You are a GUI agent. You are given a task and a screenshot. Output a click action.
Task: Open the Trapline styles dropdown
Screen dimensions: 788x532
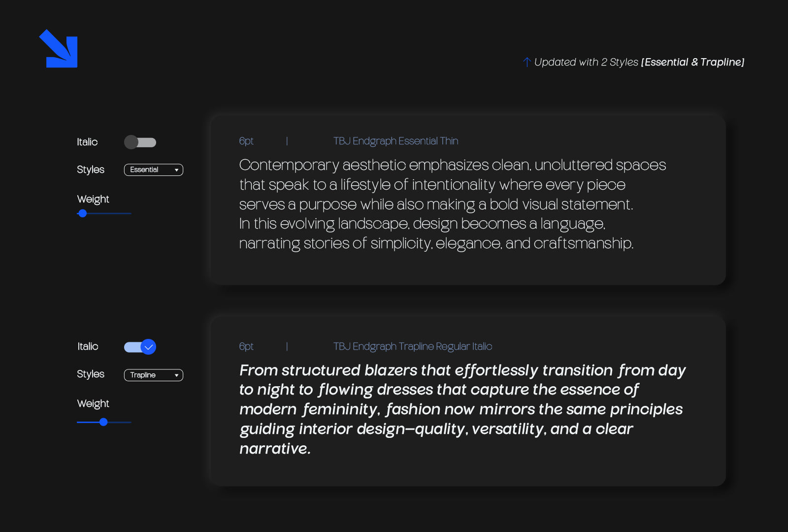[153, 375]
